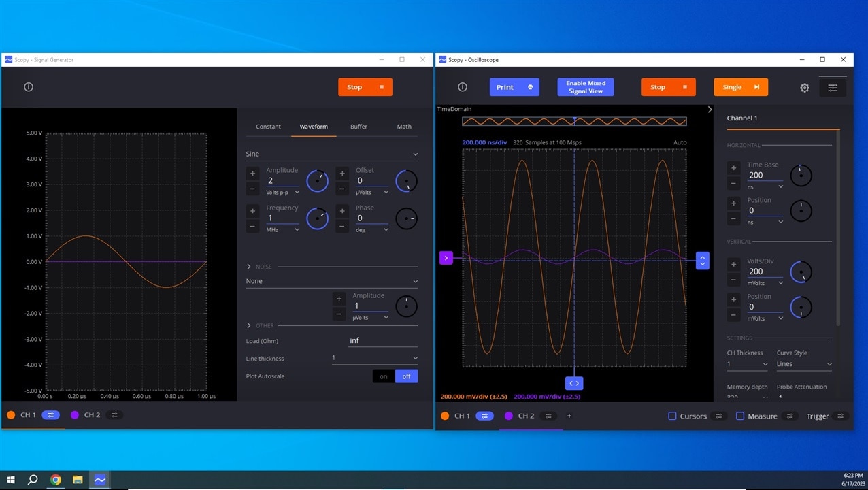Viewport: 868px width, 490px height.
Task: Open Oscilloscope sliders menu icon
Action: (833, 88)
